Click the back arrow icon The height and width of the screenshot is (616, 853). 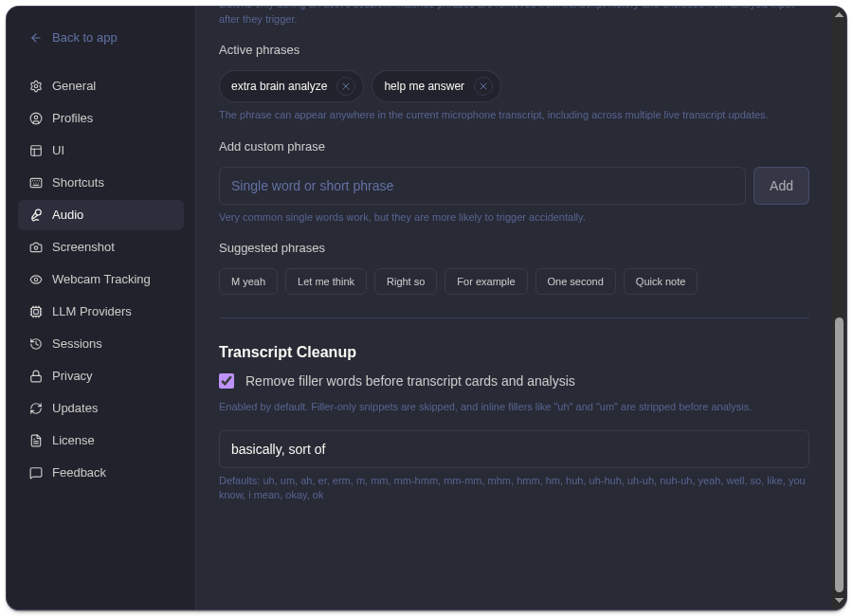coord(36,38)
